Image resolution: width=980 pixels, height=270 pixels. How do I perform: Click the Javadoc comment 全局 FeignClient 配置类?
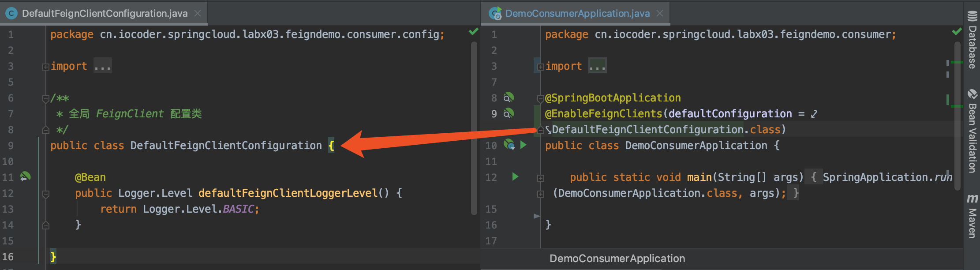tap(135, 114)
